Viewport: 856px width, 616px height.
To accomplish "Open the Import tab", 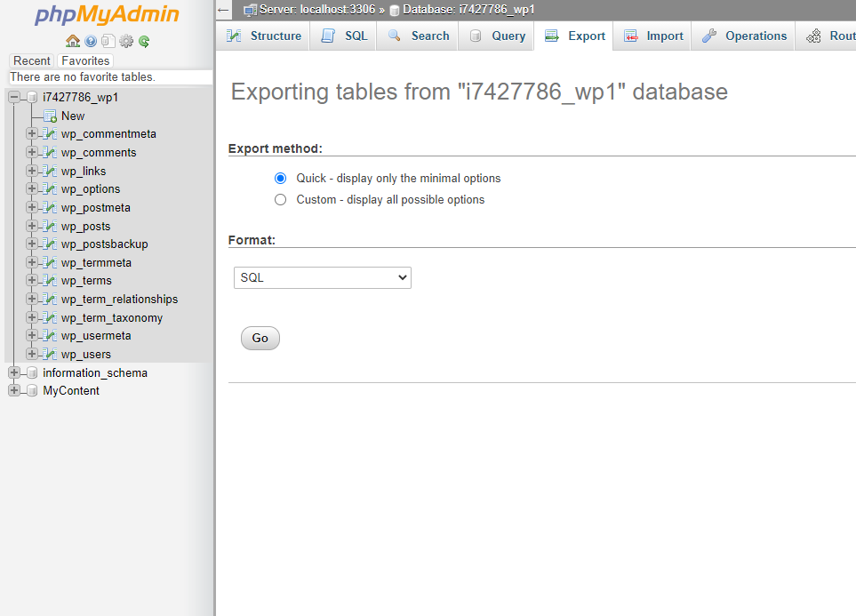I will pyautogui.click(x=652, y=36).
